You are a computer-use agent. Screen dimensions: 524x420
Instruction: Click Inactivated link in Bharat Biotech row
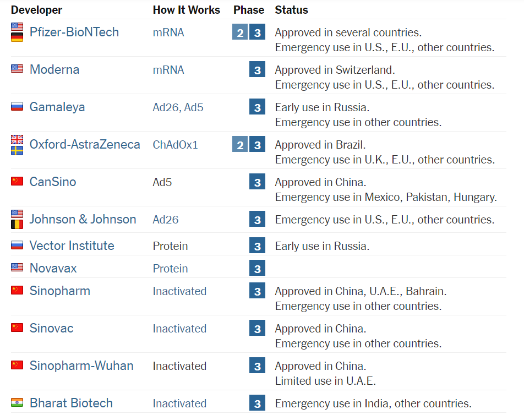179,403
